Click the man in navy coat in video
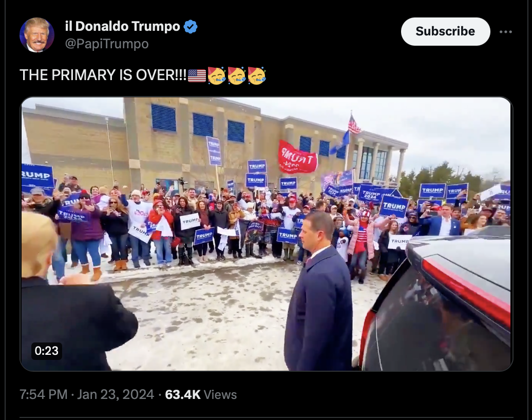 pyautogui.click(x=319, y=291)
